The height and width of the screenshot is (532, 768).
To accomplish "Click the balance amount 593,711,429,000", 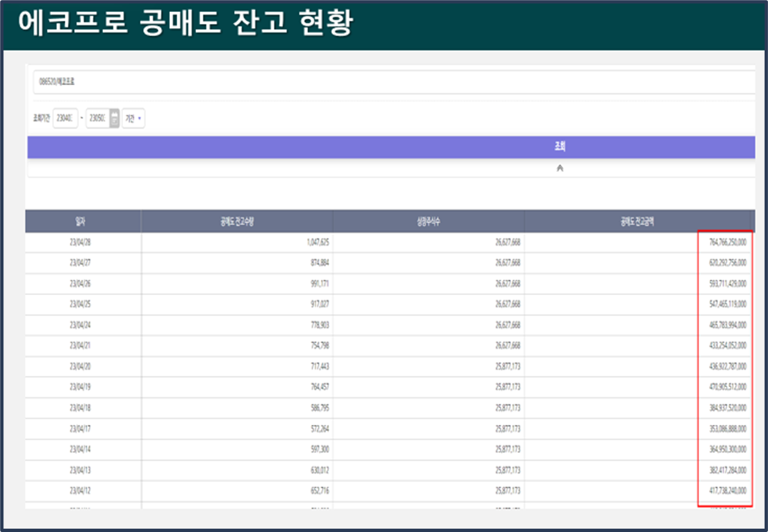I will [728, 284].
